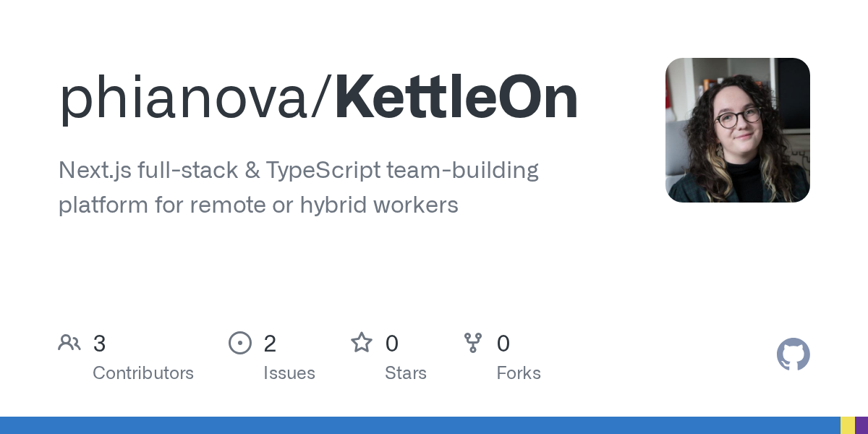Open the Contributors label
This screenshot has width=868, height=434.
tap(143, 373)
